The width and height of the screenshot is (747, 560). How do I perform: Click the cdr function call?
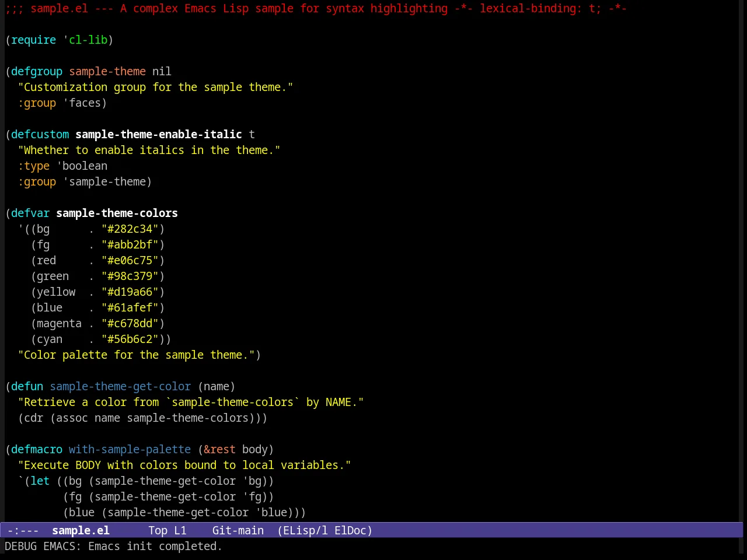point(34,418)
